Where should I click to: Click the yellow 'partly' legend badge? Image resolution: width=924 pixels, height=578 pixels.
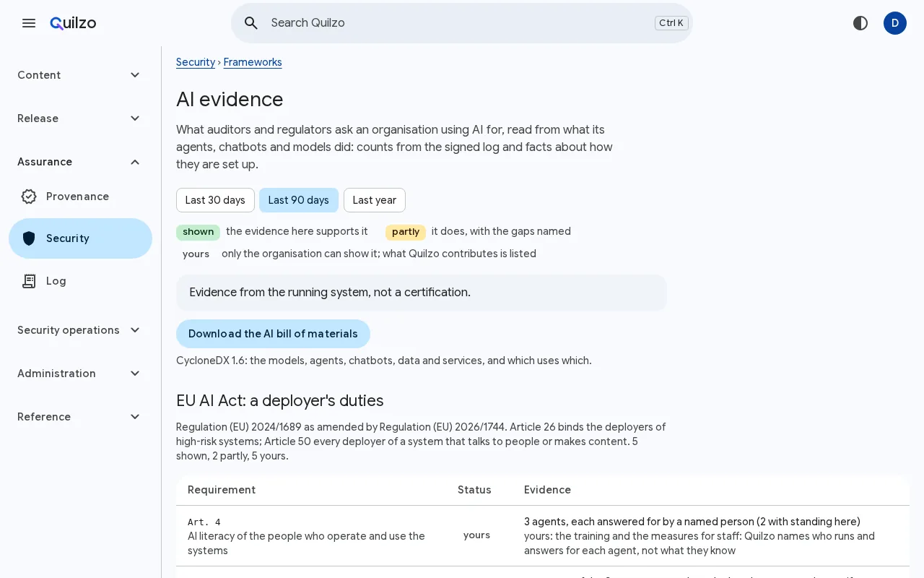406,232
